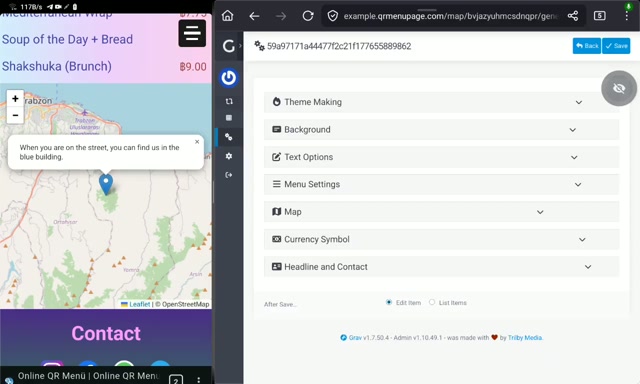Focus the URL address bar
The image size is (640, 384).
click(x=450, y=16)
